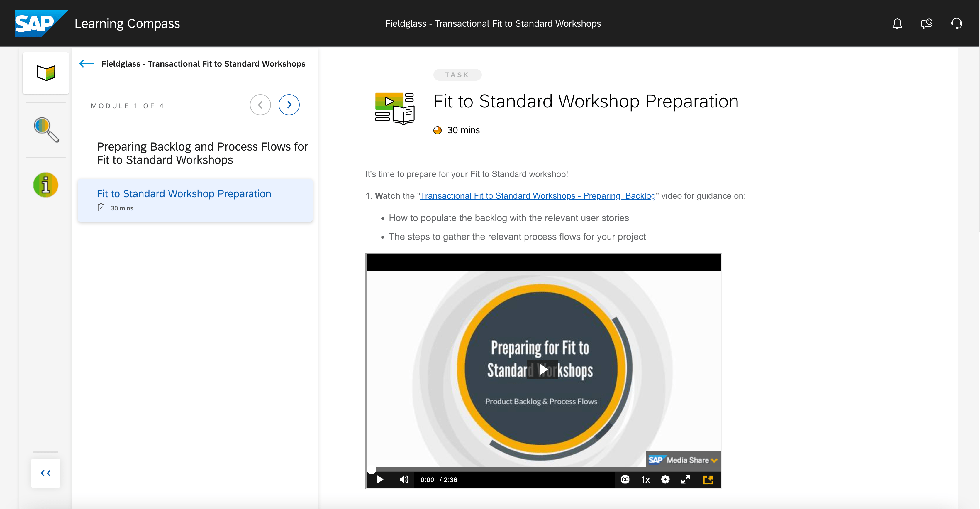Go back via Fieldglass breadcrumb arrow
The image size is (980, 509).
tap(87, 64)
